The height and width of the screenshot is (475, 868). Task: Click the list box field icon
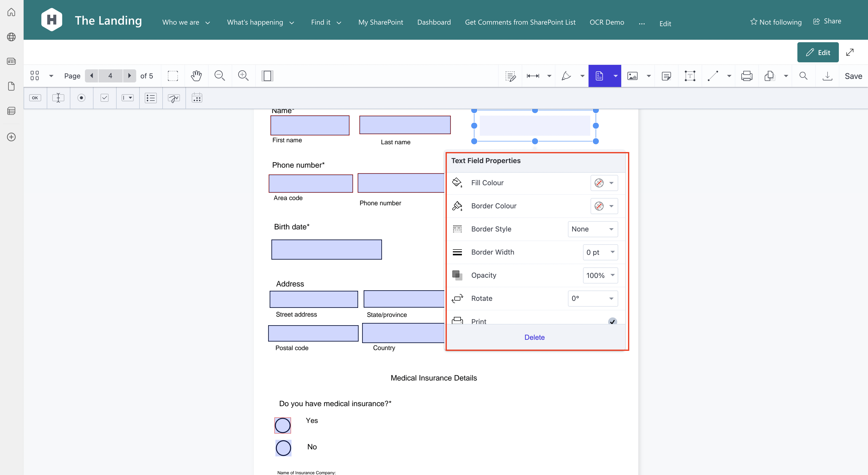pyautogui.click(x=151, y=98)
